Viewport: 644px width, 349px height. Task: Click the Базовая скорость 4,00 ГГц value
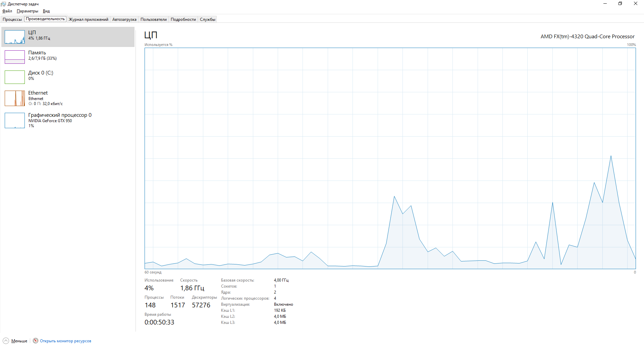click(281, 280)
